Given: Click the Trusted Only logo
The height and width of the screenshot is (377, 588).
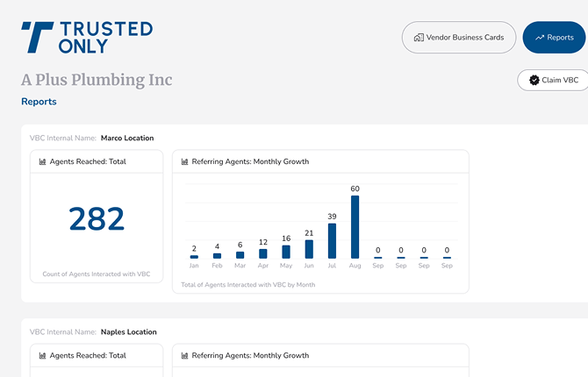Looking at the screenshot, I should tap(87, 38).
